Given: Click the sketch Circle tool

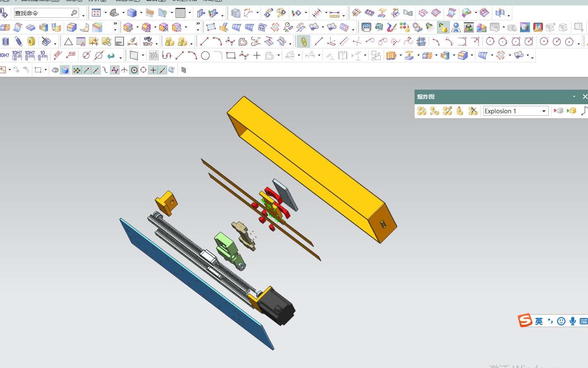Looking at the screenshot, I should tap(205, 55).
